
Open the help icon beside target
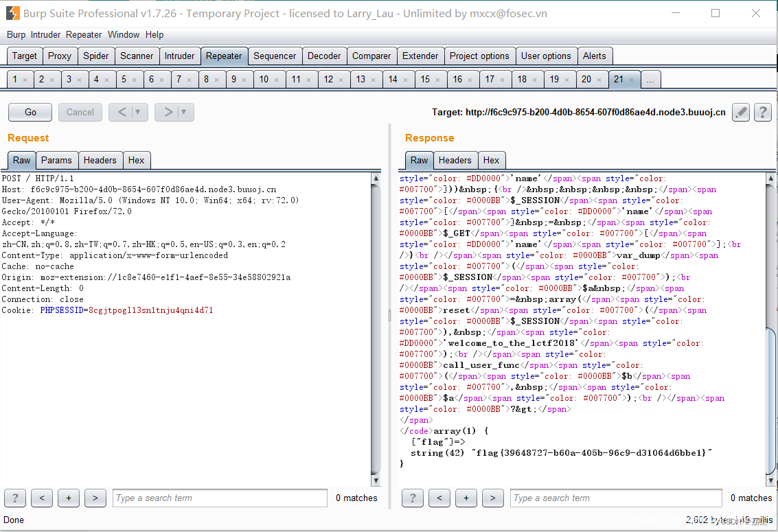click(763, 113)
